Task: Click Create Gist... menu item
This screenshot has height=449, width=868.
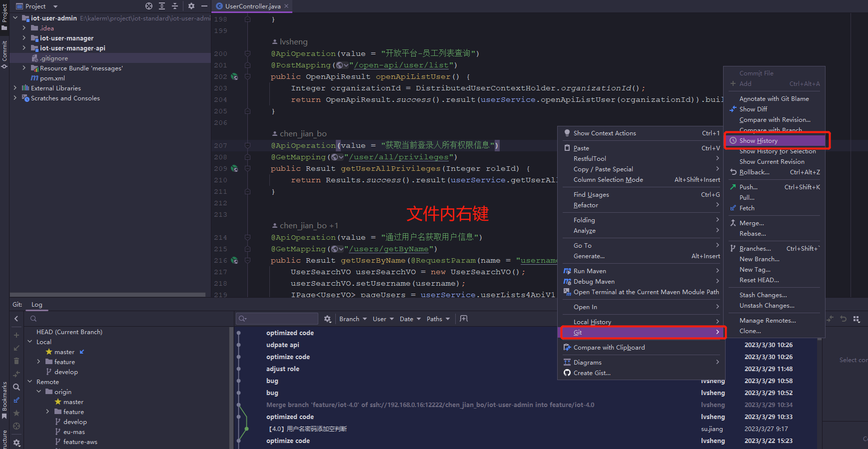Action: tap(642, 373)
